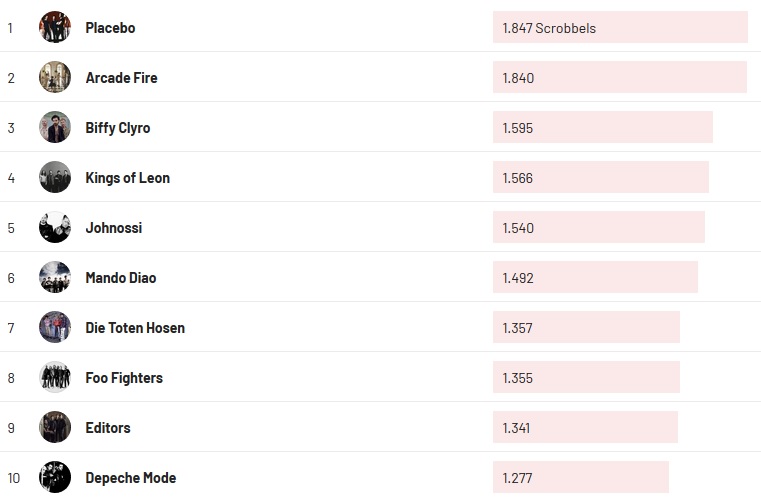Click Depeche Mode's 1.277 scrobble bar
Screen dimensions: 761x500
(x=580, y=478)
